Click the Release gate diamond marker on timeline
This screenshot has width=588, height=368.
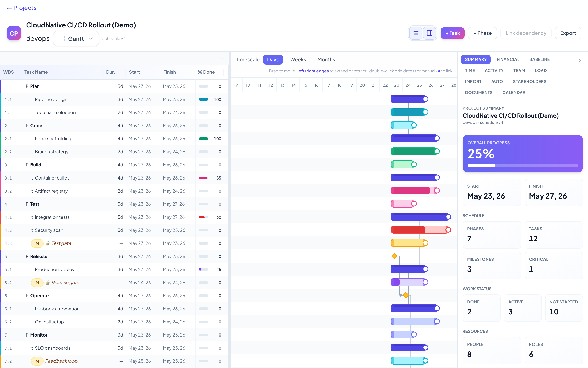tap(405, 295)
